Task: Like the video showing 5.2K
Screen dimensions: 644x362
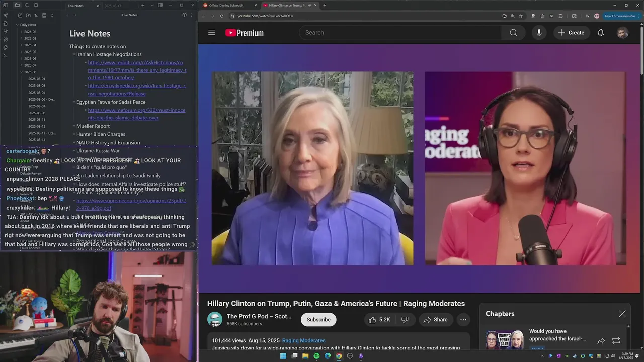Action: pos(379,320)
